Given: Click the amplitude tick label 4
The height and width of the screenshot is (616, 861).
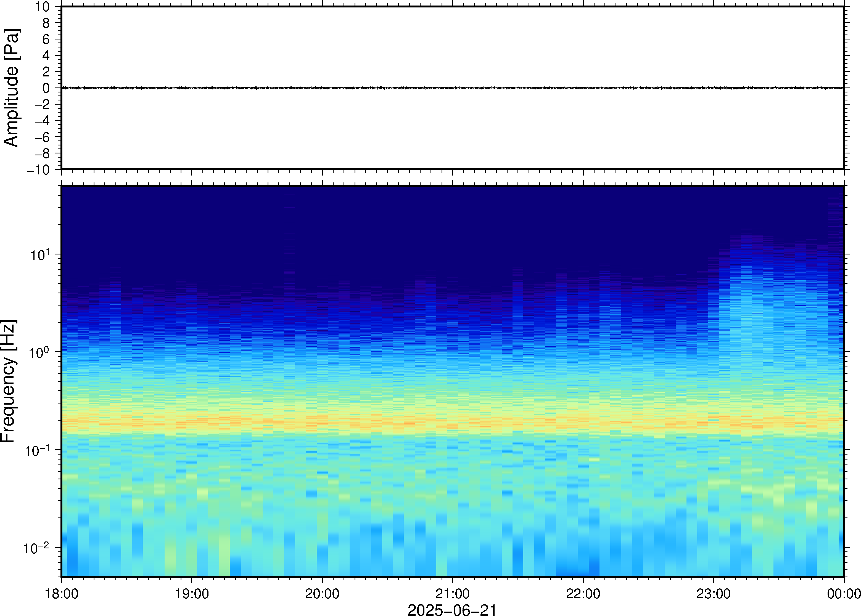Looking at the screenshot, I should pyautogui.click(x=46, y=55).
